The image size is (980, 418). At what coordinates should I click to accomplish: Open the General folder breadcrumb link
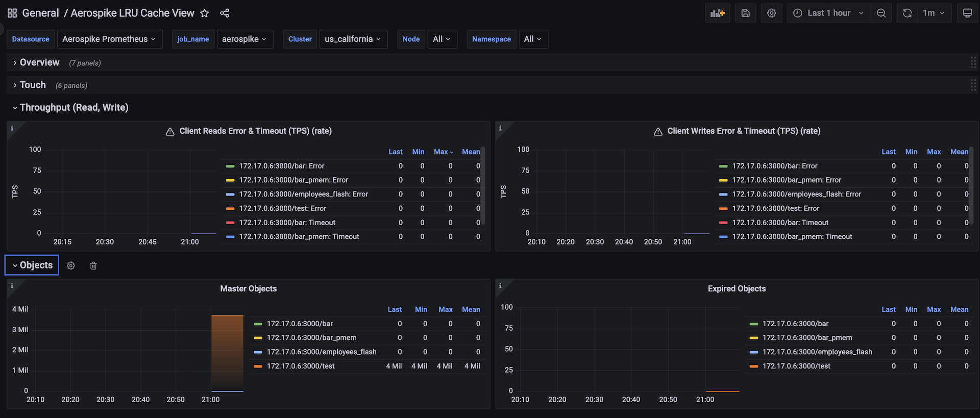tap(40, 13)
